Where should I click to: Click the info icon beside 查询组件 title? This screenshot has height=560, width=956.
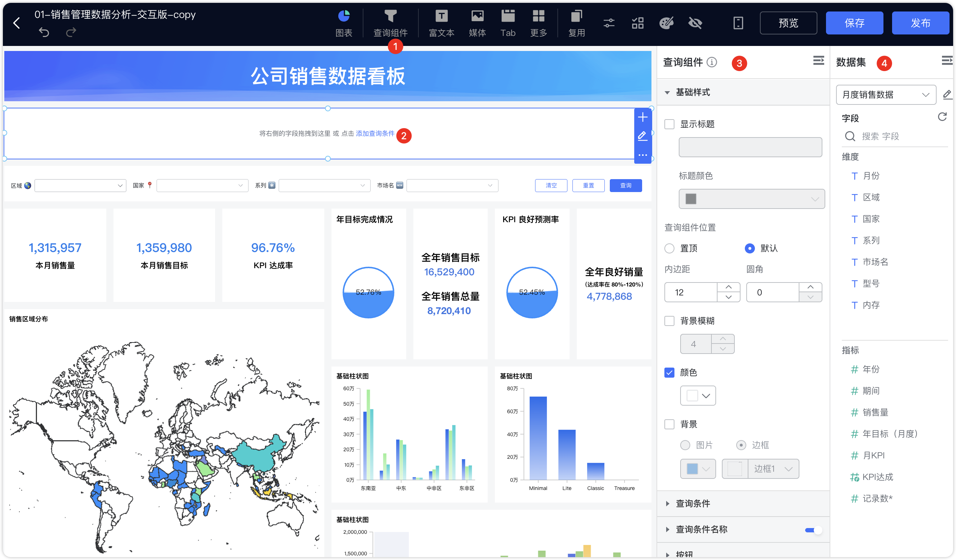[712, 62]
